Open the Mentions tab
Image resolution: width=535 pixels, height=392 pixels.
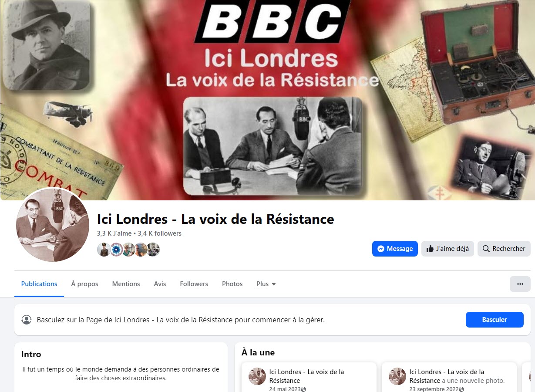[x=126, y=284]
